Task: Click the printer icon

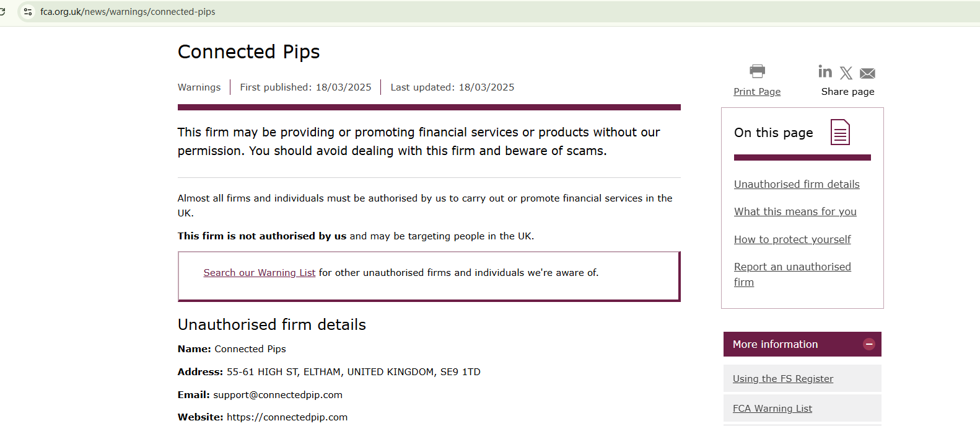Action: click(x=757, y=71)
